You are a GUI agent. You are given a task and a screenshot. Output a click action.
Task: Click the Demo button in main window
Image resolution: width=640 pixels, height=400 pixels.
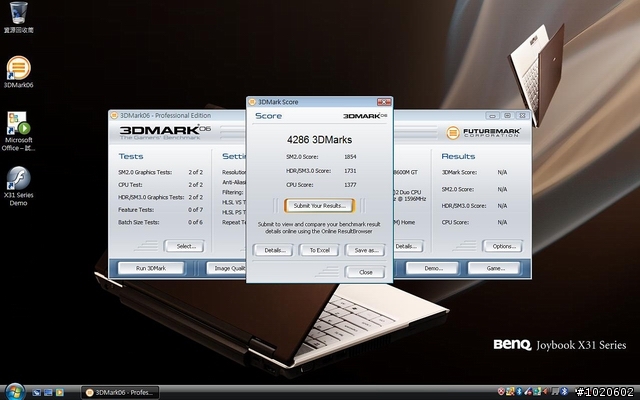click(432, 268)
